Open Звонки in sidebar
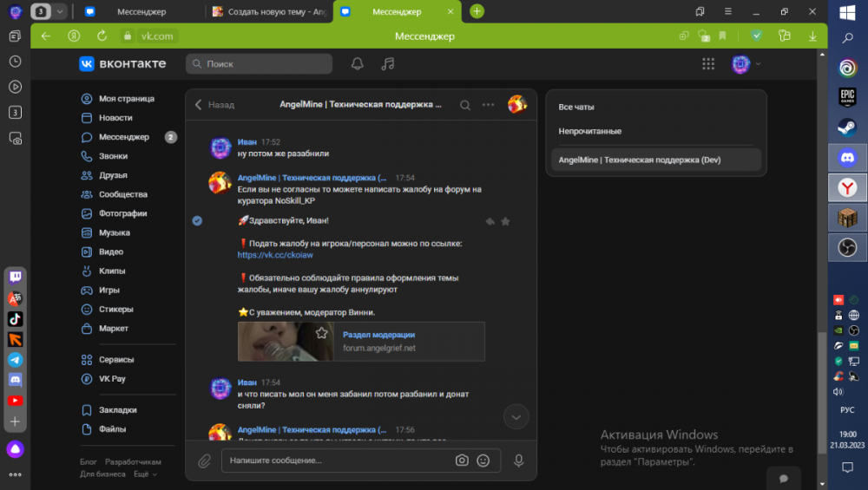This screenshot has height=490, width=868. (x=113, y=156)
